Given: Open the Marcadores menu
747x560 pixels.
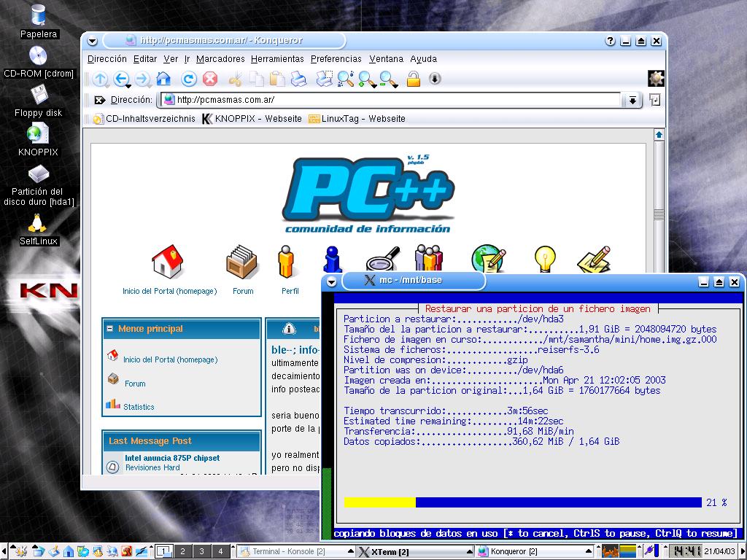Looking at the screenshot, I should point(220,59).
